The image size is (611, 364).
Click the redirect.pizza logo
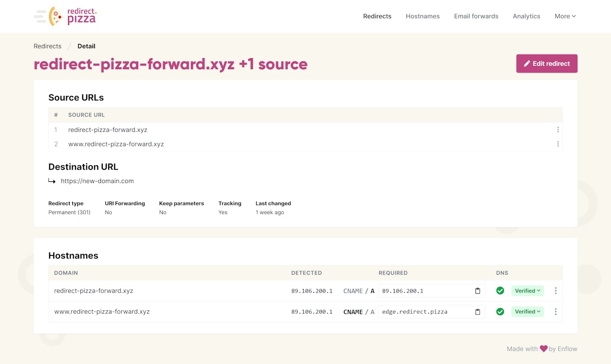65,16
